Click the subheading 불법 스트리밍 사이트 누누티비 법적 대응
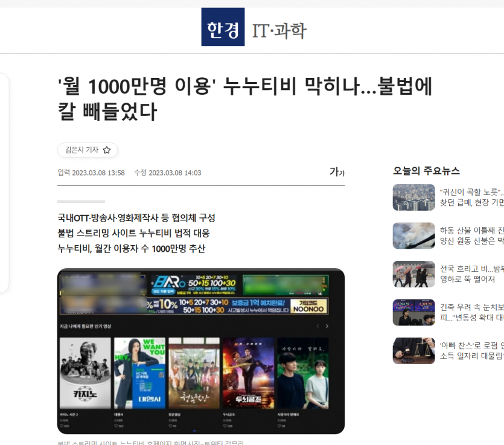Image resolution: width=504 pixels, height=445 pixels. 133,233
